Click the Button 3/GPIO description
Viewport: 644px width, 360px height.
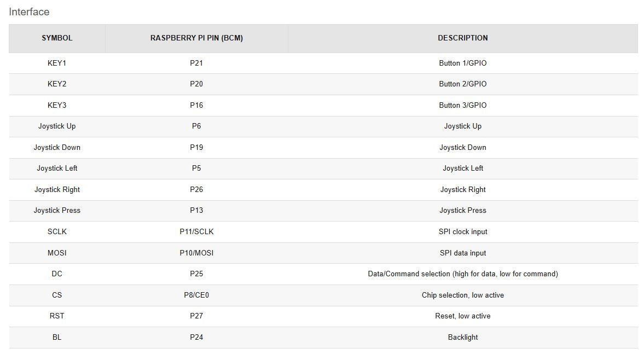462,105
